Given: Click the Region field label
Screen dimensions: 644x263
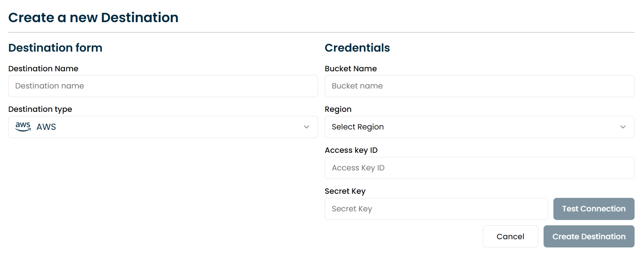Looking at the screenshot, I should [x=338, y=109].
